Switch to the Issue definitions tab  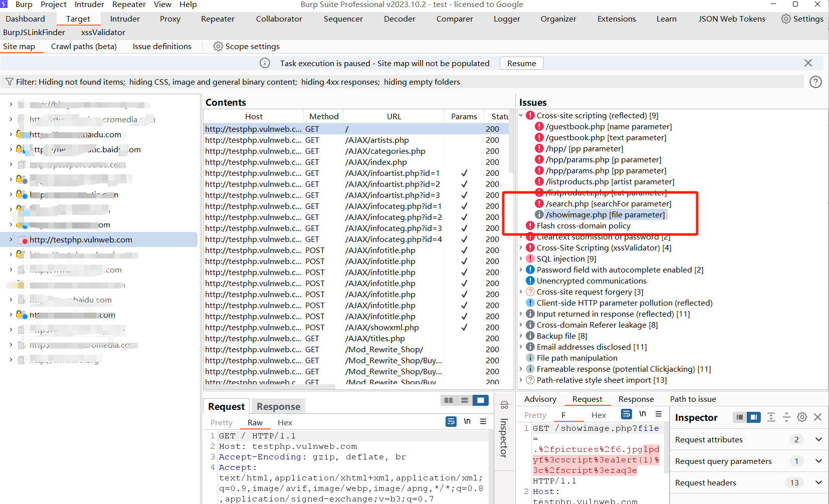(x=162, y=47)
